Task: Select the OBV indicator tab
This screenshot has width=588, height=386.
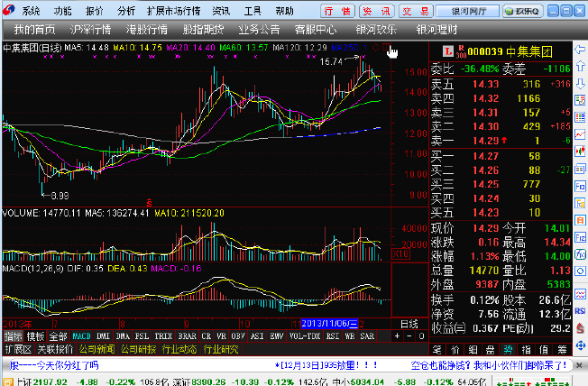Action: [238, 336]
